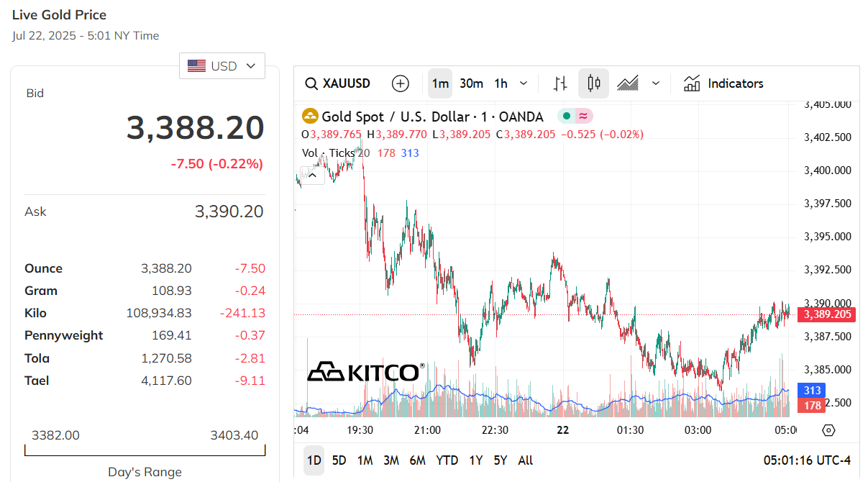The width and height of the screenshot is (868, 482).
Task: Select the YTD date range
Action: pyautogui.click(x=447, y=460)
